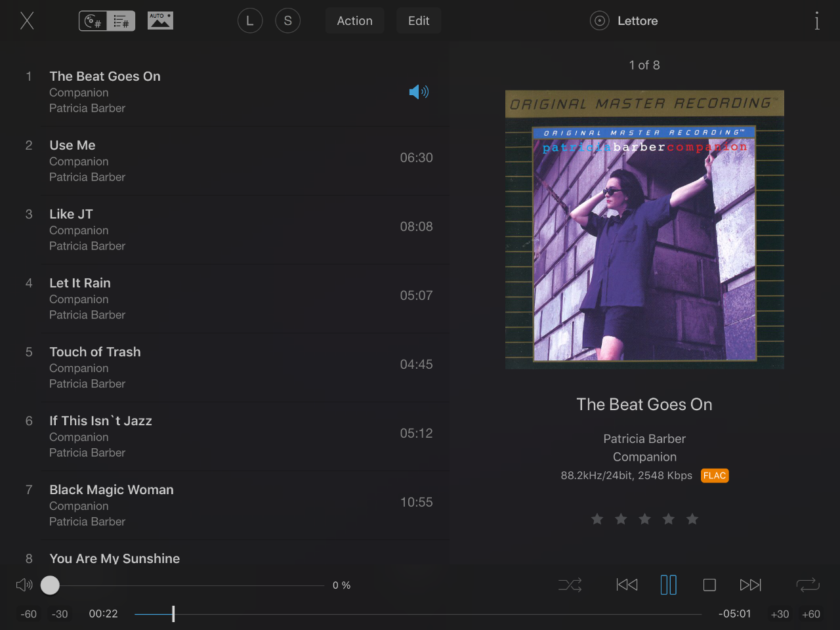Mute with the volume speaker icon
Viewport: 840px width, 630px height.
pos(24,585)
